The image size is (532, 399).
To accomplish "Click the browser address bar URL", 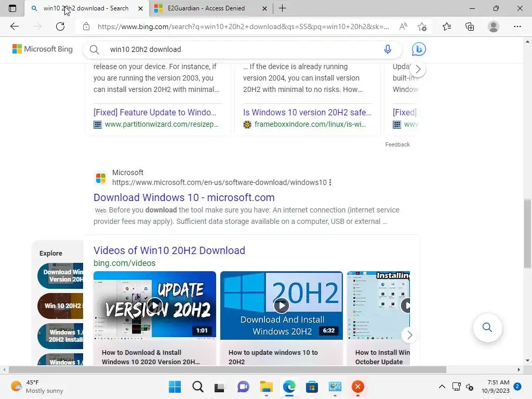I will click(x=243, y=26).
